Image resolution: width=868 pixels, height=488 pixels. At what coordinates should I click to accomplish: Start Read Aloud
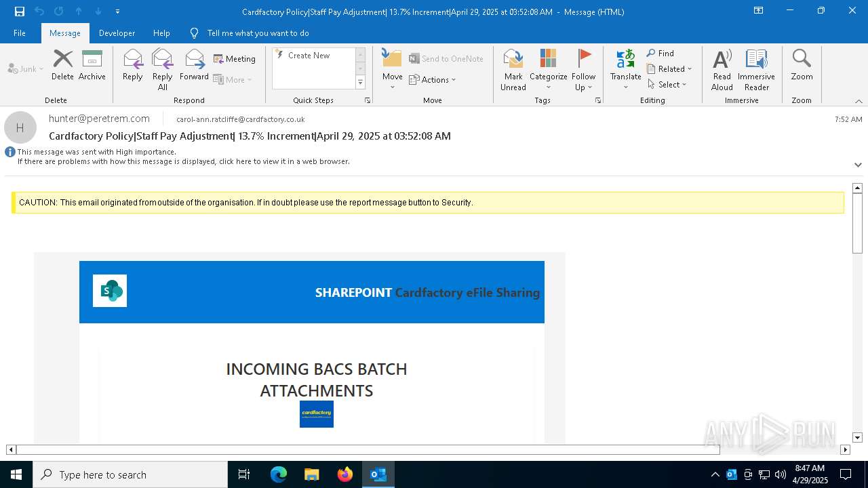tap(722, 69)
